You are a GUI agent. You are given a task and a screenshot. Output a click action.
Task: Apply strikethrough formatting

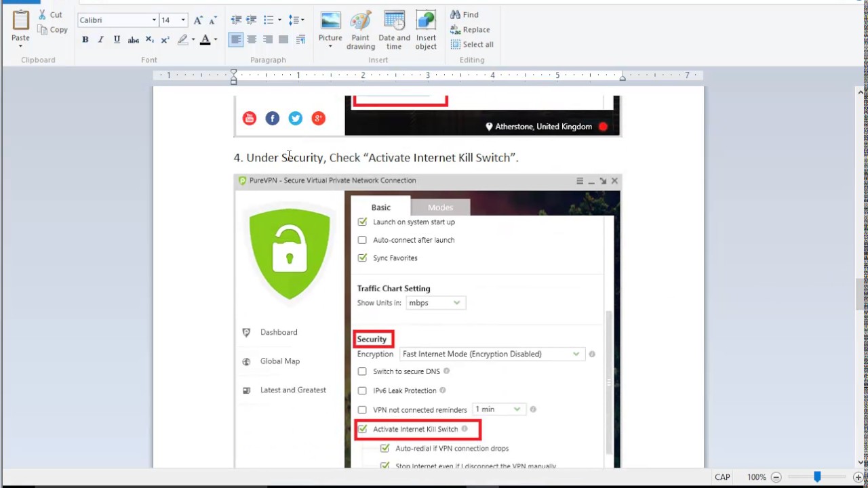(134, 40)
